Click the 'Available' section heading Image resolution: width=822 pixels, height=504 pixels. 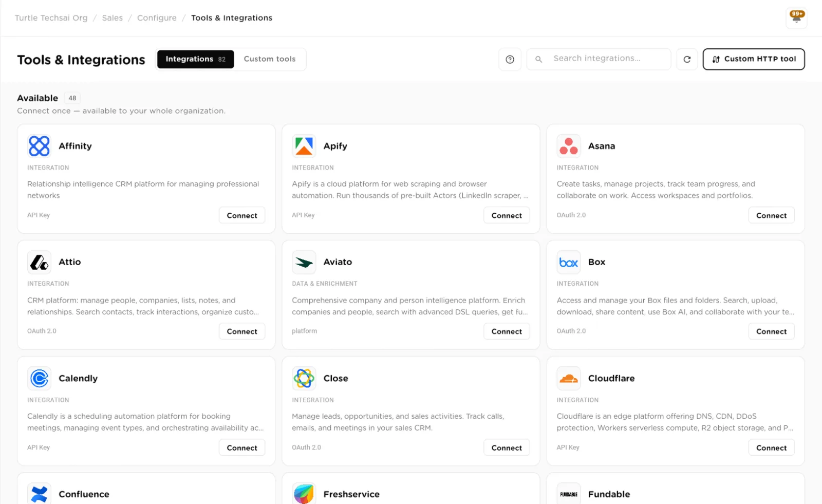coord(38,98)
